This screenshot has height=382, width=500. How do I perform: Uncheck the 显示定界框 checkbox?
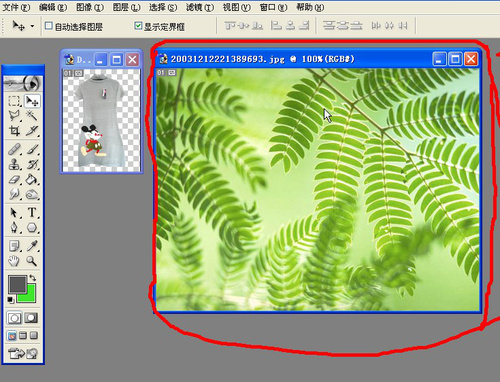click(x=138, y=26)
